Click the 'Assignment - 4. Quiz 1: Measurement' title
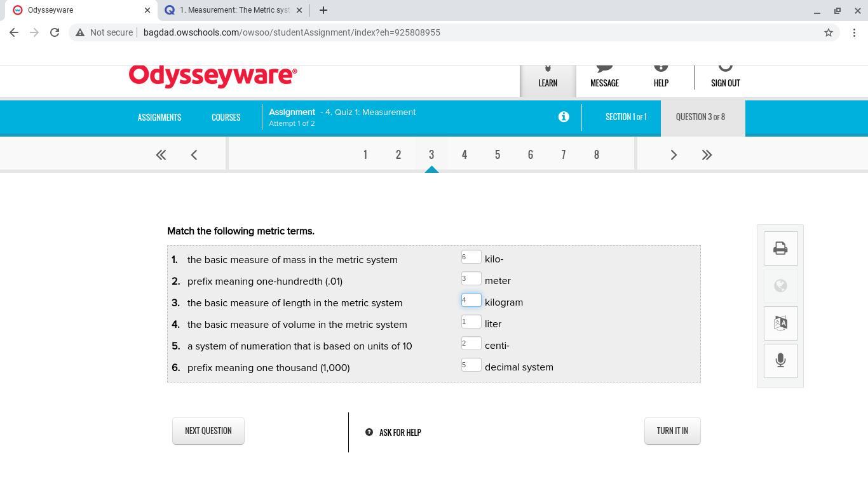 click(342, 112)
